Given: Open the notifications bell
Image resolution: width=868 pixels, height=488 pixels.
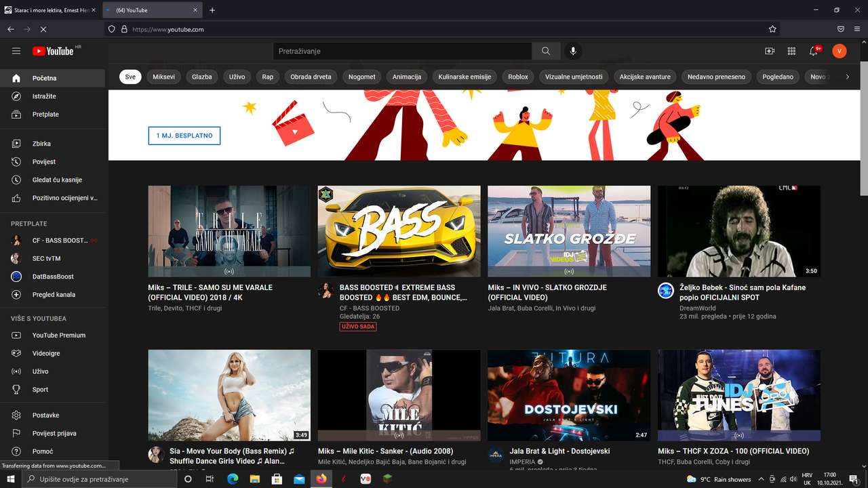Looking at the screenshot, I should pos(814,51).
